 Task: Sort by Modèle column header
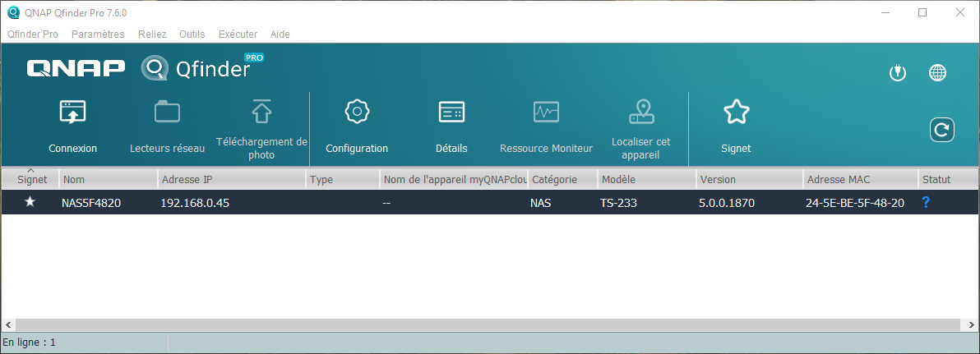point(647,179)
